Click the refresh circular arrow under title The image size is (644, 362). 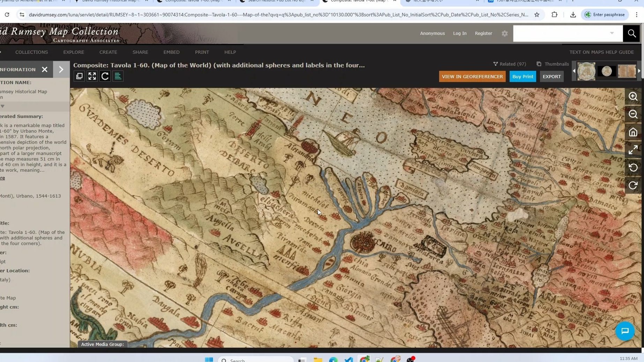[x=105, y=76]
